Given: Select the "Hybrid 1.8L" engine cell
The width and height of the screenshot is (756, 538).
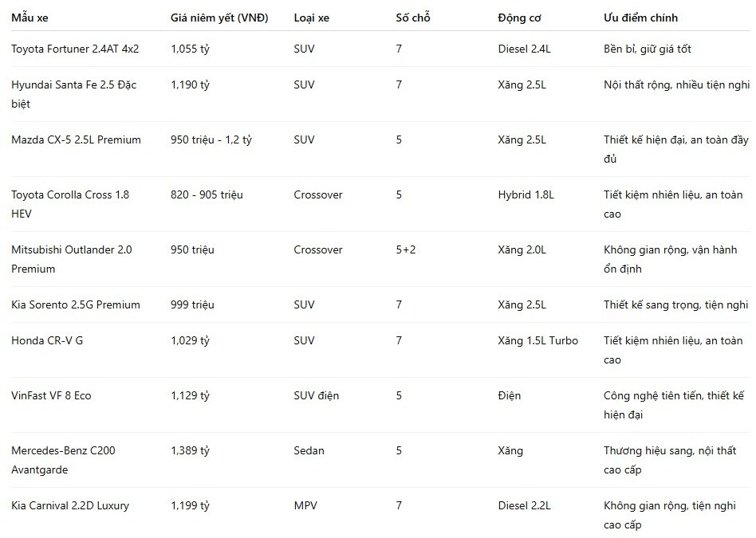Looking at the screenshot, I should pyautogui.click(x=526, y=194).
